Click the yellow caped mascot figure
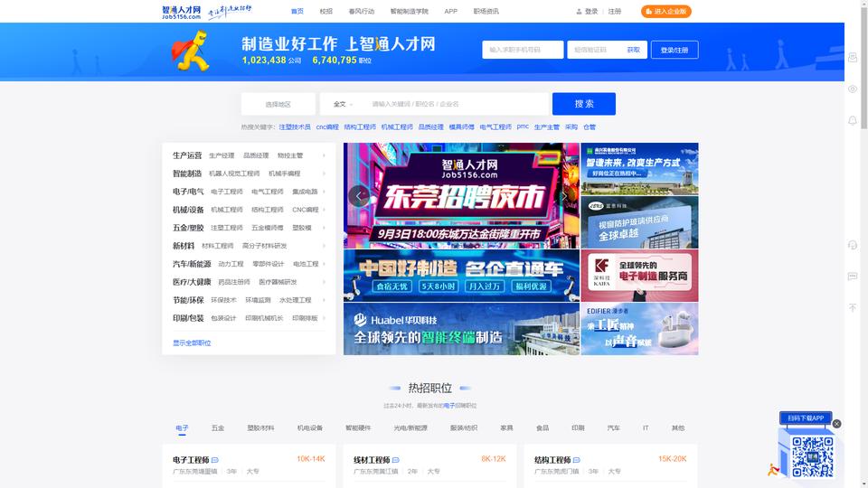Screen dimensions: 868x488 click(191, 51)
